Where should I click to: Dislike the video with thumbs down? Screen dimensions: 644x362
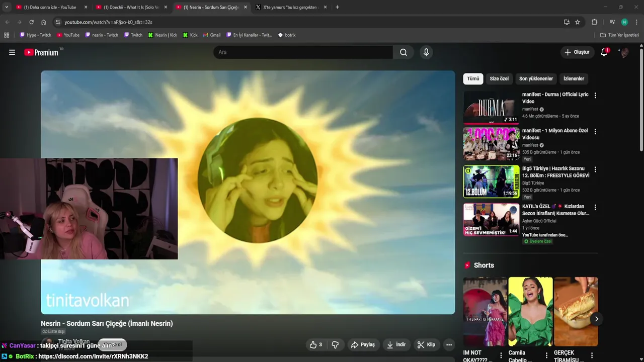click(x=335, y=344)
